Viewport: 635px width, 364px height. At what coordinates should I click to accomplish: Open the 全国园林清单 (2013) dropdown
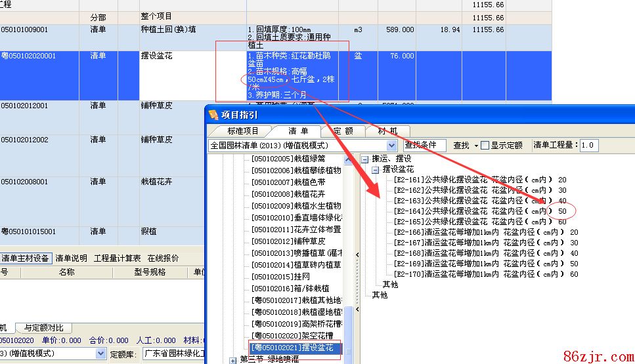click(x=392, y=146)
